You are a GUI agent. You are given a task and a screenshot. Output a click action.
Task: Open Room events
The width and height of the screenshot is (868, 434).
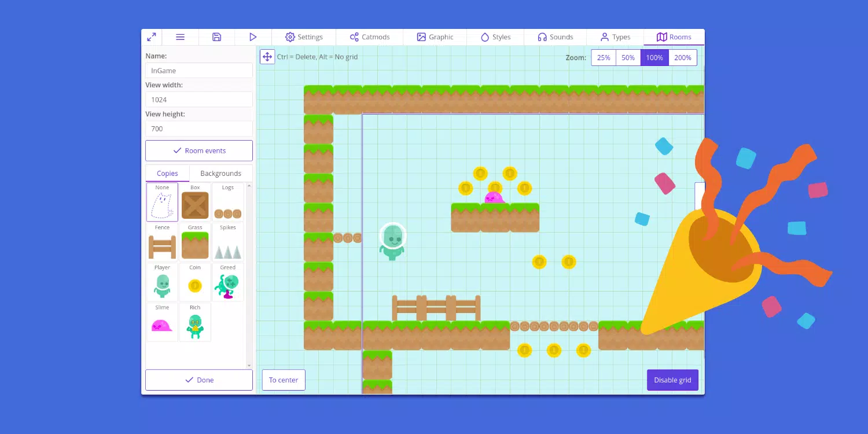pos(199,150)
